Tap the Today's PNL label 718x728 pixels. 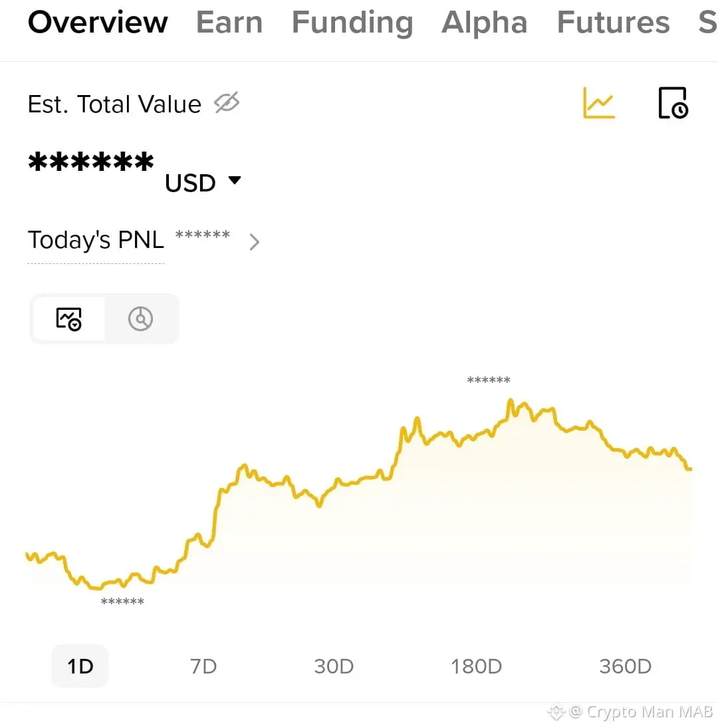point(96,240)
